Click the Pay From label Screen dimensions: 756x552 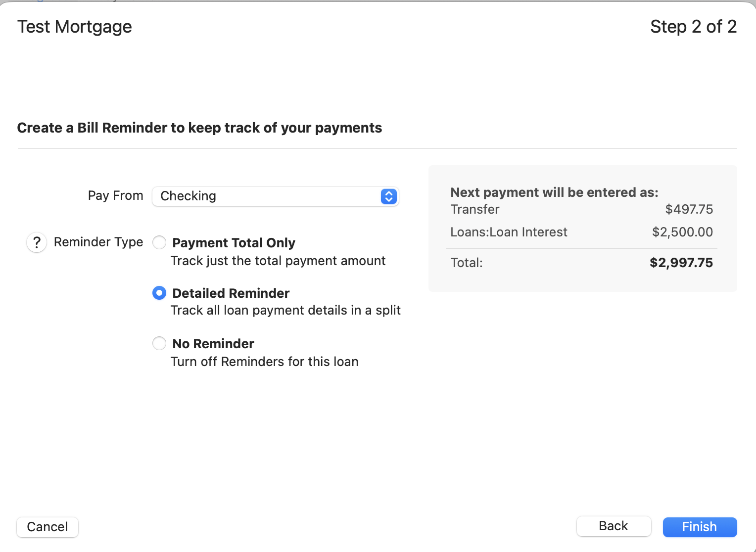(x=115, y=196)
